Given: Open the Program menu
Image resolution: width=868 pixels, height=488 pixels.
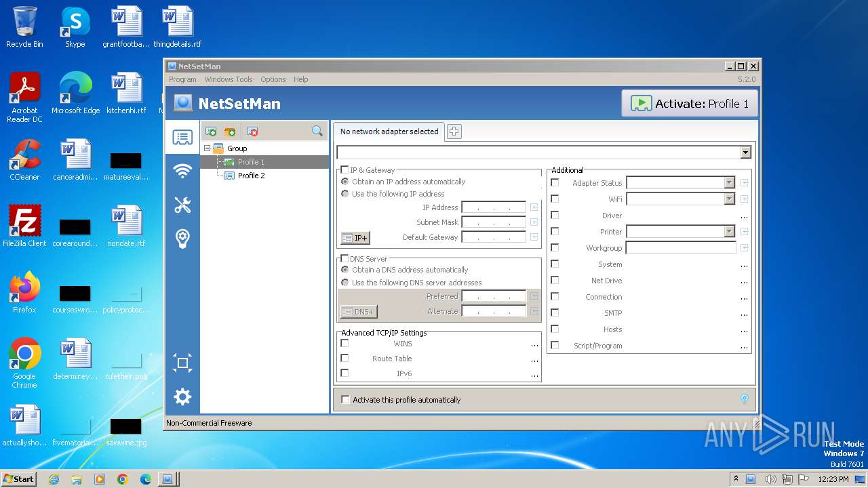Looking at the screenshot, I should point(182,79).
